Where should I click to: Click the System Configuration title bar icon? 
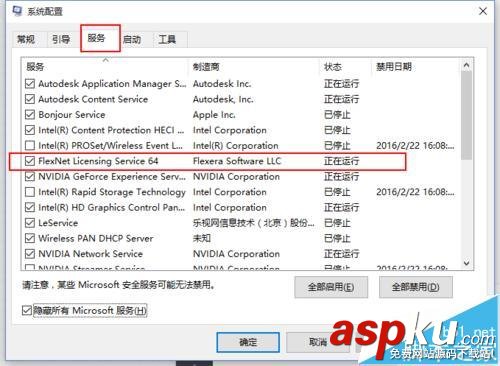(x=17, y=11)
